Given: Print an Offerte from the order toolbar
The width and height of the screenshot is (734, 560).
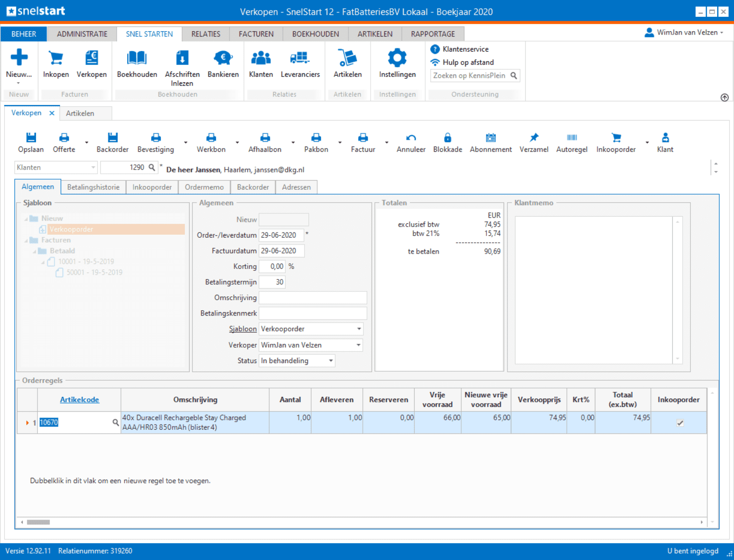Looking at the screenshot, I should tap(64, 138).
